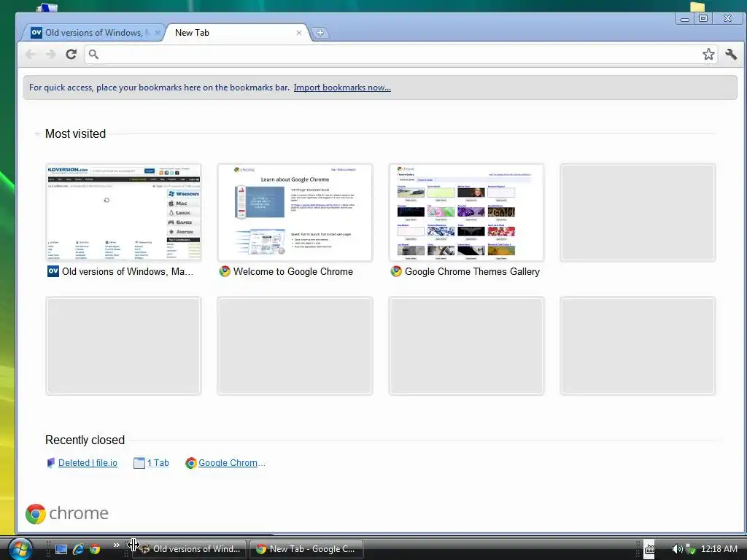The width and height of the screenshot is (747, 560).
Task: Reload the page with the refresh icon
Action: (x=71, y=54)
